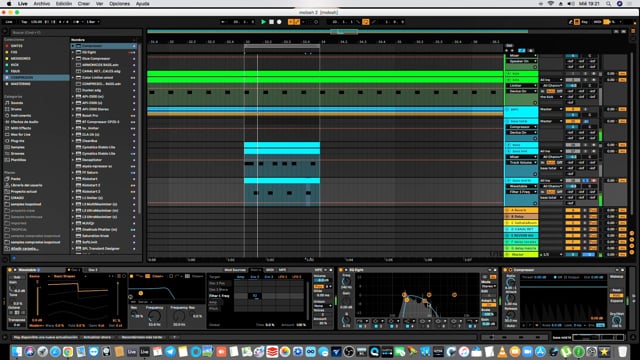
Task: Open the Crear menu
Action: pos(84,4)
